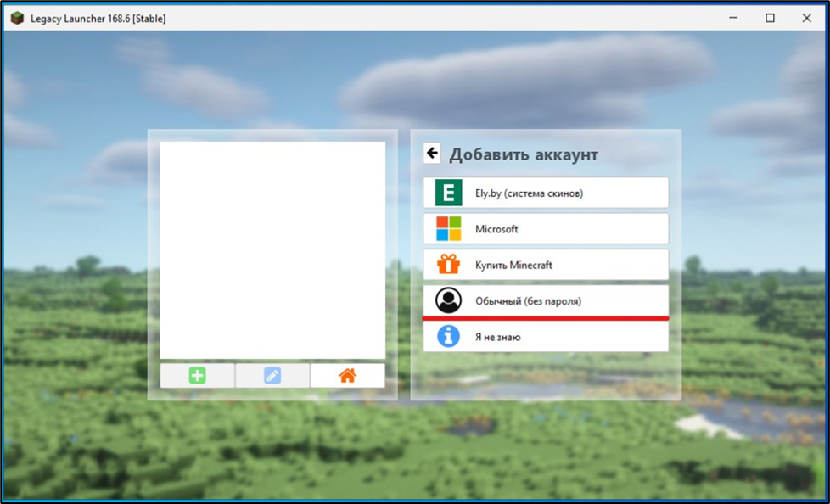Screen dimensions: 830x504
Task: Click the Добавить аккаунт heading text
Action: 524,154
